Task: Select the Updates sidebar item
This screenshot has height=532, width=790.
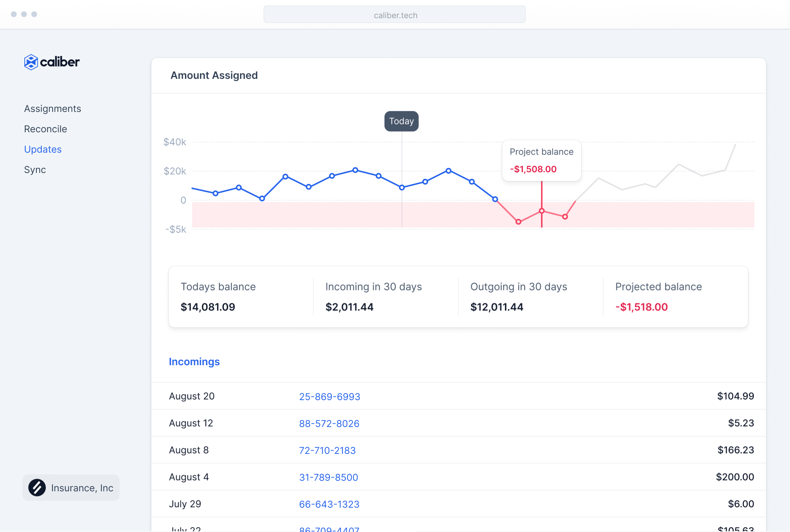Action: coord(43,149)
